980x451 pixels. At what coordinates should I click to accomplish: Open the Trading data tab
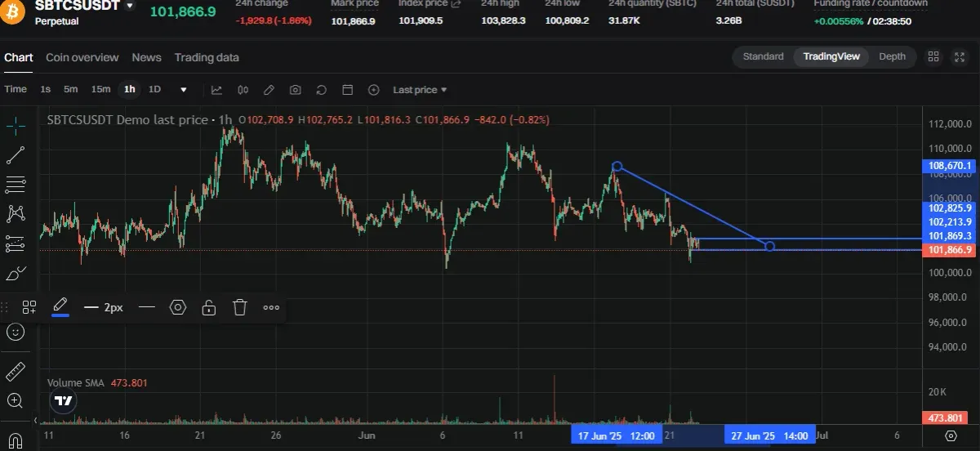[x=207, y=57]
